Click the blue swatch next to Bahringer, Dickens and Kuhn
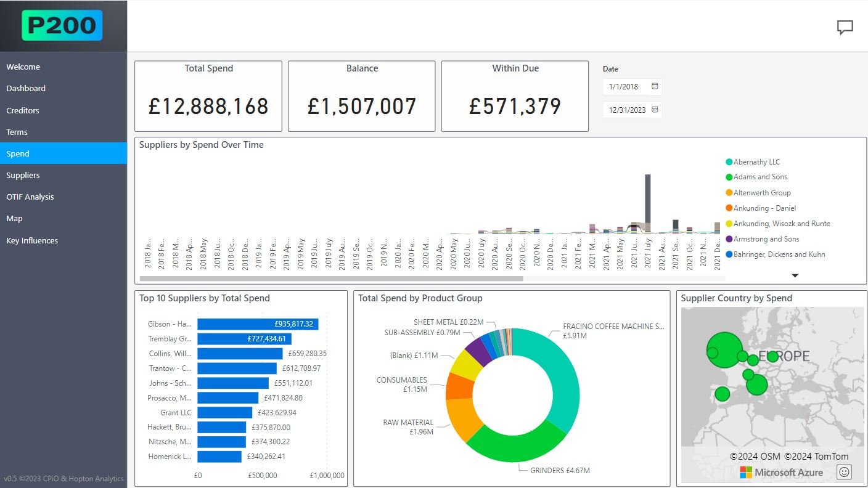The image size is (868, 488). [x=729, y=254]
